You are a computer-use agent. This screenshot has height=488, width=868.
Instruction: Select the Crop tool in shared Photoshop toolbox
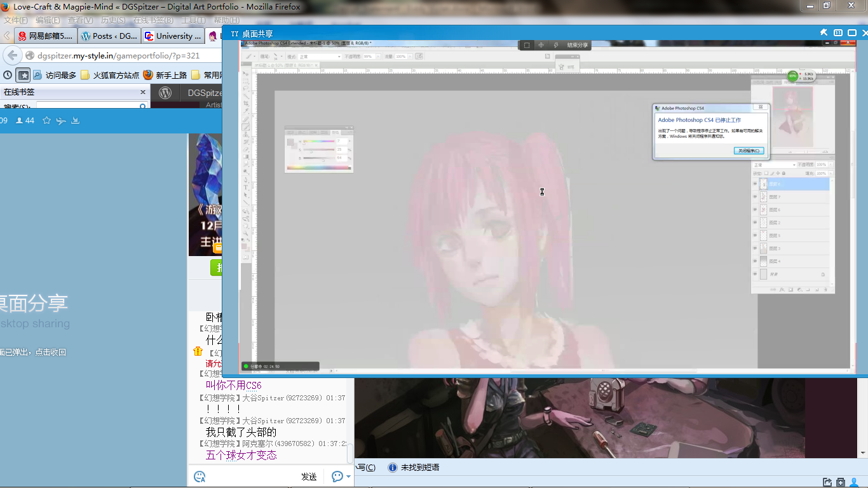point(247,103)
